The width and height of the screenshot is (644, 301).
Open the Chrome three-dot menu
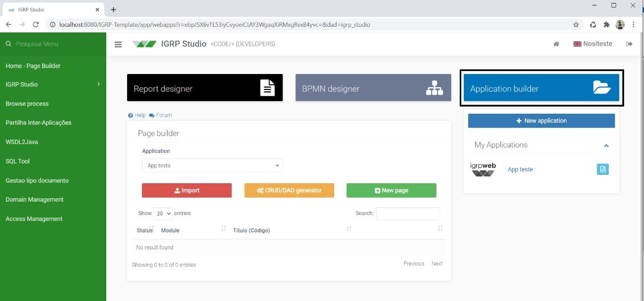click(x=634, y=24)
